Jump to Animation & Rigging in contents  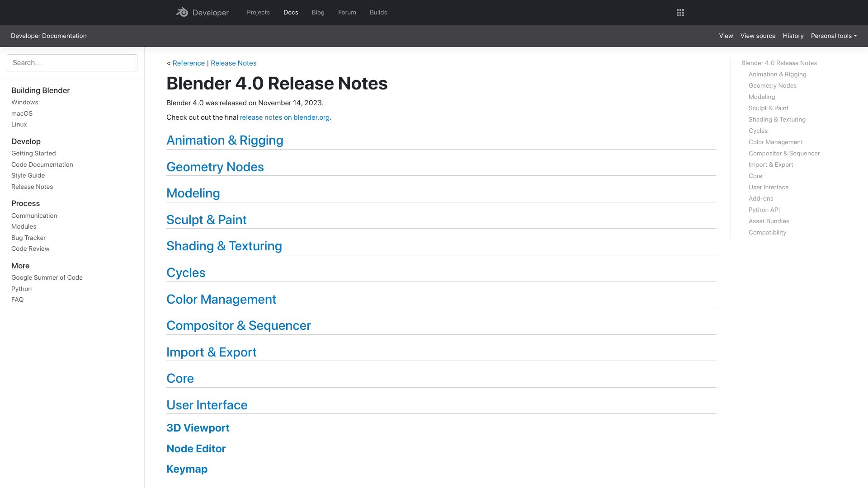(x=778, y=75)
